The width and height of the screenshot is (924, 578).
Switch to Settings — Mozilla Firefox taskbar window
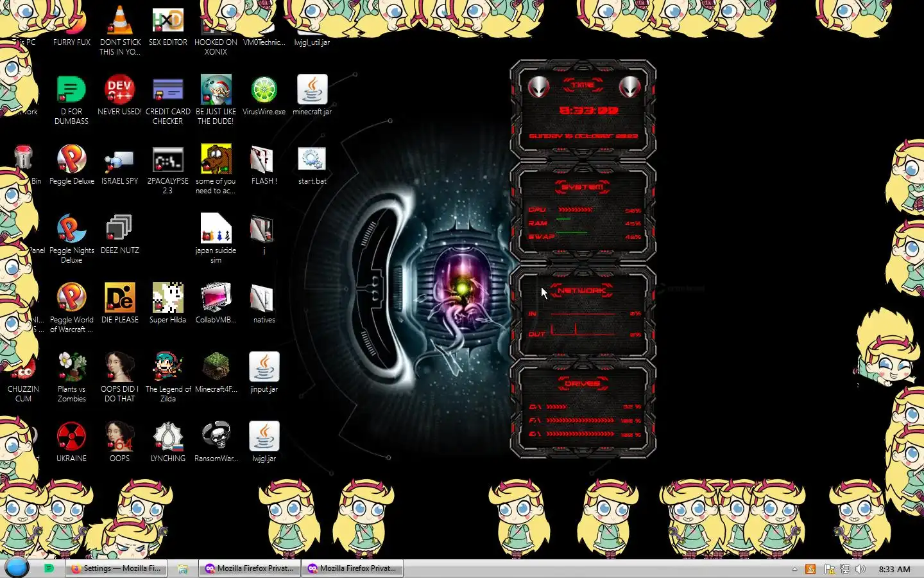116,568
